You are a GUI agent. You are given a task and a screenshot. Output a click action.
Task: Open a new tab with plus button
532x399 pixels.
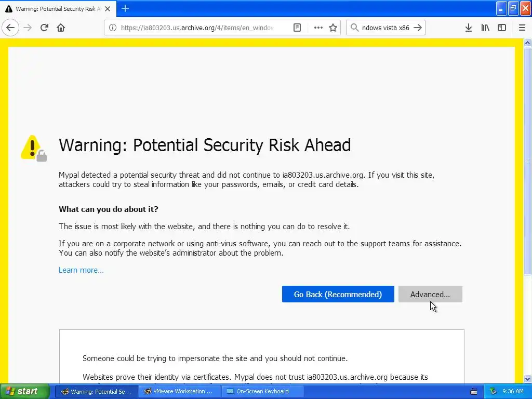[125, 8]
